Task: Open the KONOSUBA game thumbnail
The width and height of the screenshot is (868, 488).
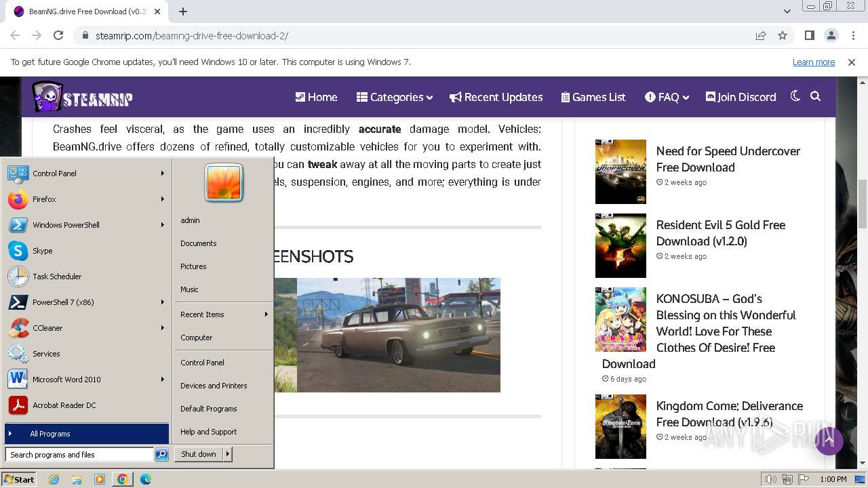Action: [x=620, y=319]
